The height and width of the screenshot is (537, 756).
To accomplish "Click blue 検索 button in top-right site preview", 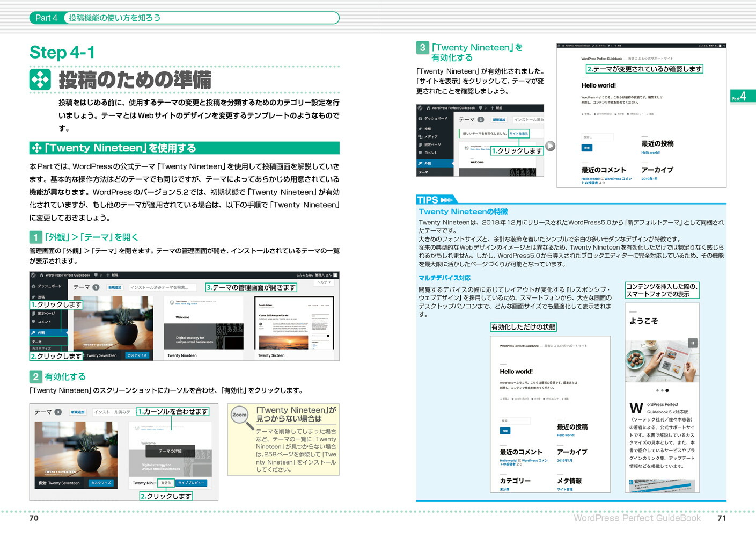I will tap(586, 148).
